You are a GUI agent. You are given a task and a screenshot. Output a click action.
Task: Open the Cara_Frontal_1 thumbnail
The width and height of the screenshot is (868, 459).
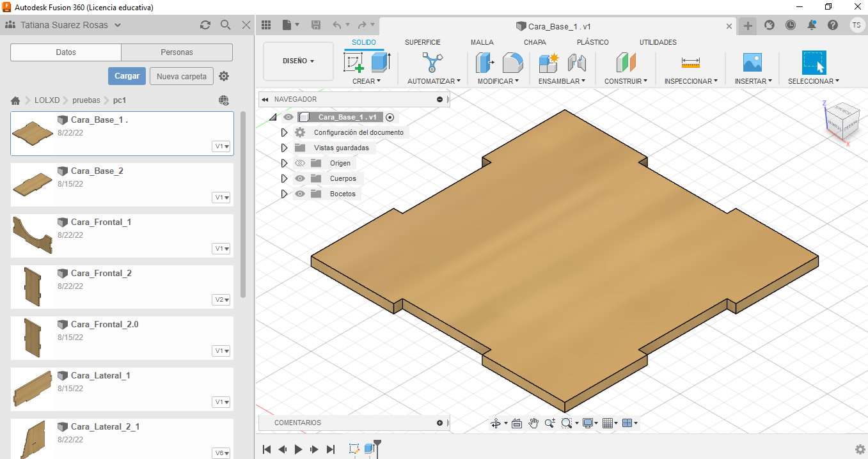point(32,235)
